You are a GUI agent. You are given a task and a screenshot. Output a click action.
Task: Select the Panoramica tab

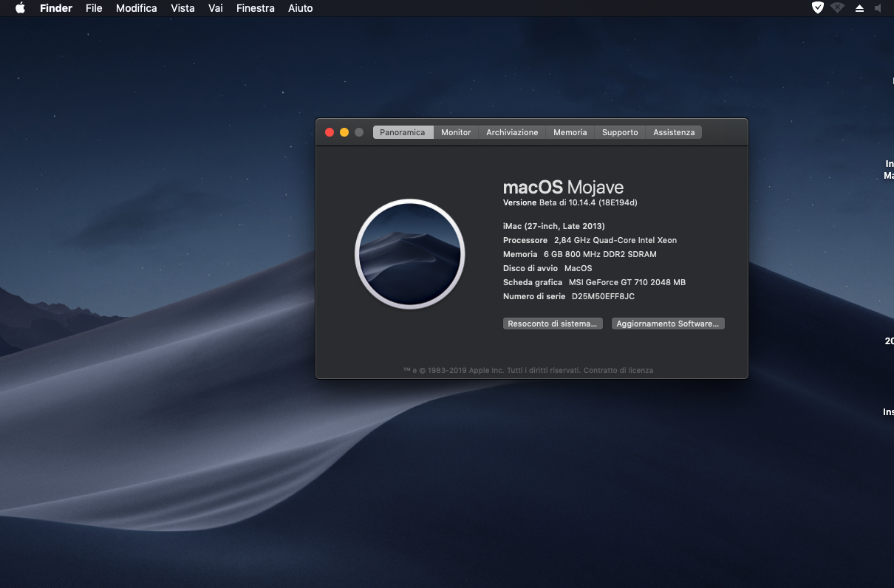(x=403, y=132)
